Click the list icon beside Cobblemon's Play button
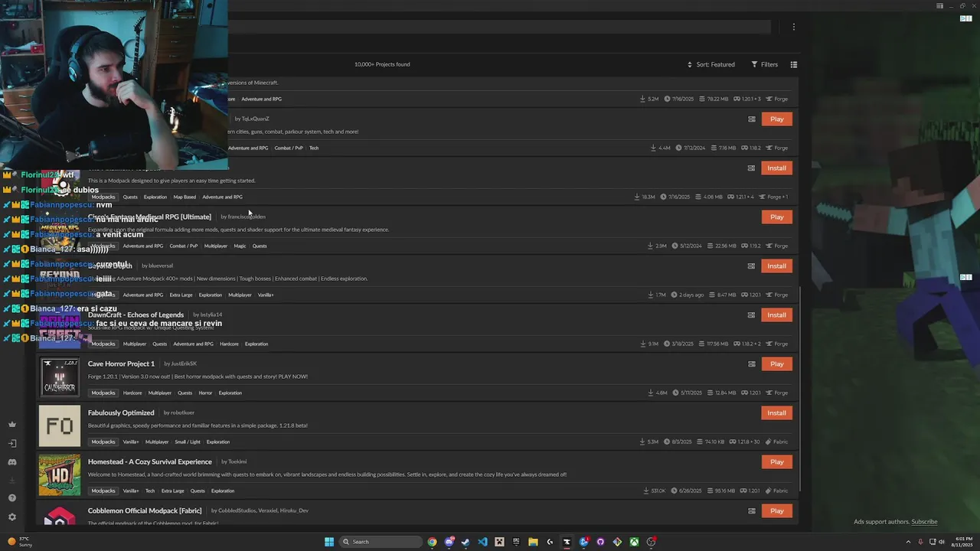The height and width of the screenshot is (551, 980). (752, 510)
